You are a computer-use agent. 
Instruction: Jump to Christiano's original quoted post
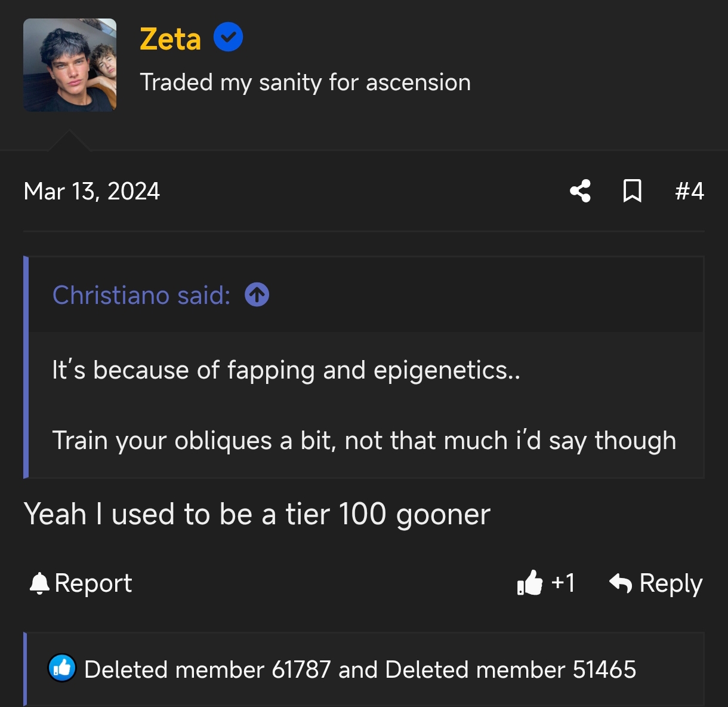click(x=257, y=295)
